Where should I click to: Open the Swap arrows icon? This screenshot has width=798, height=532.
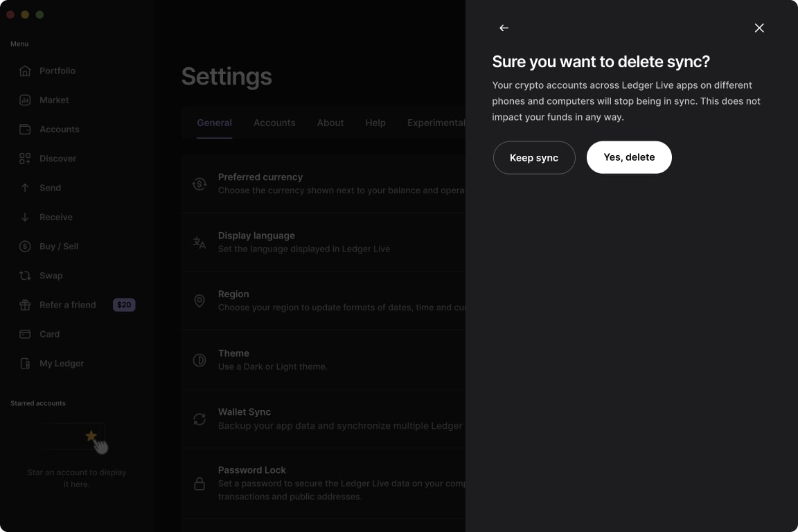click(x=25, y=276)
